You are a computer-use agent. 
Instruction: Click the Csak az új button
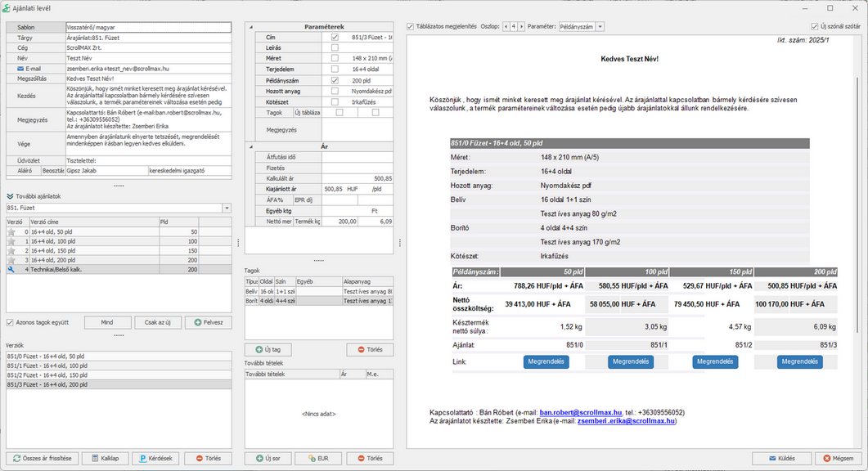[x=157, y=322]
